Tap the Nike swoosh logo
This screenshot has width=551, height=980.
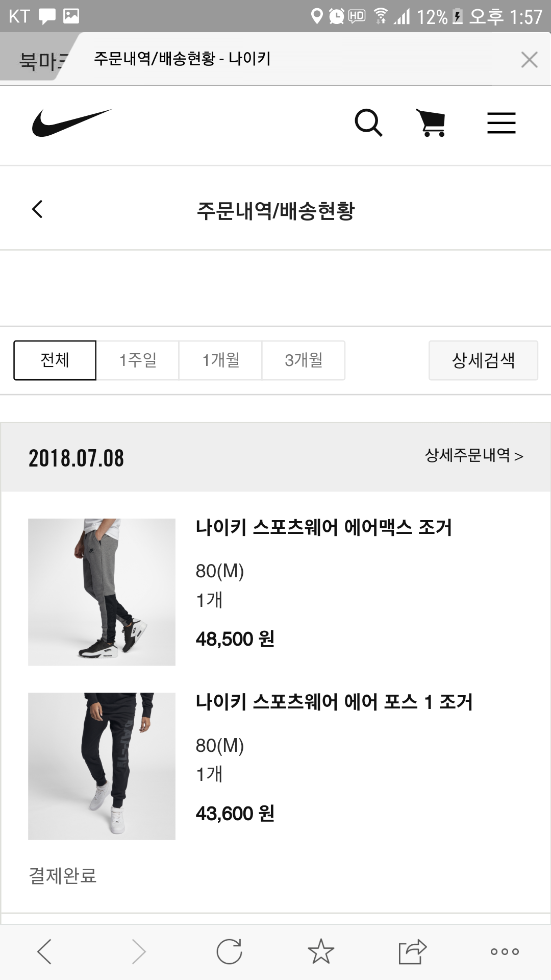71,123
